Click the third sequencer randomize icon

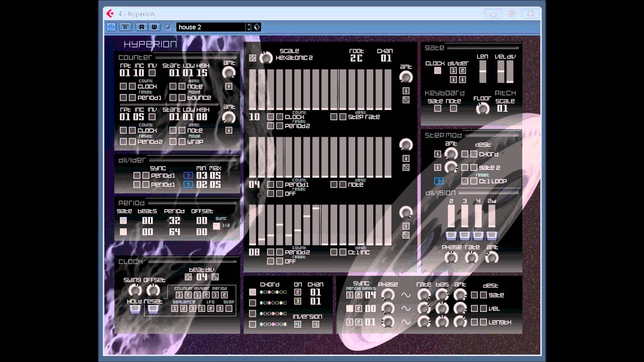click(x=406, y=235)
